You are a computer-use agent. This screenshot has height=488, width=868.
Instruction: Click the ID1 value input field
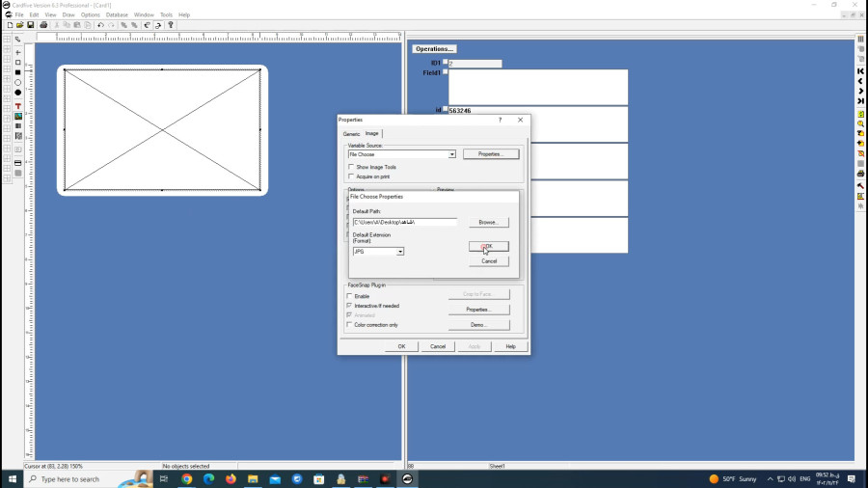coord(475,64)
